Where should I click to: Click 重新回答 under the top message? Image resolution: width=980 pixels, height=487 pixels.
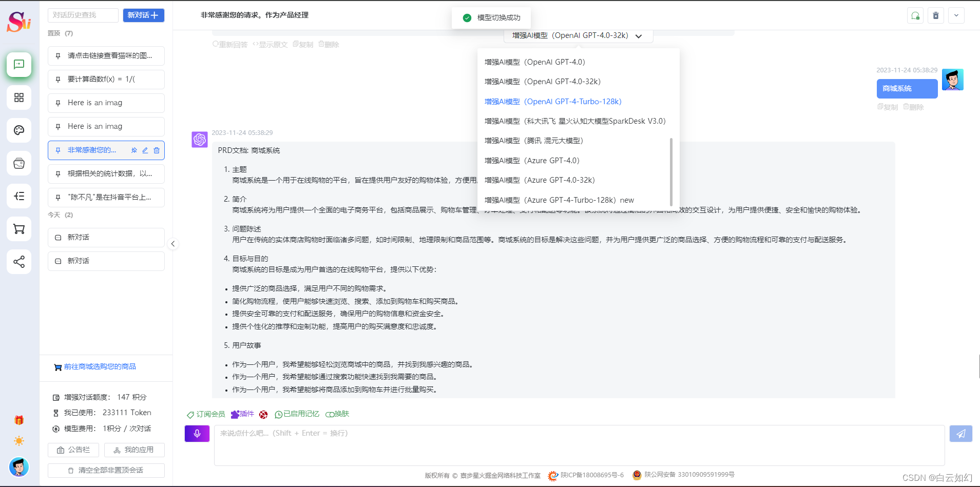[x=230, y=45]
